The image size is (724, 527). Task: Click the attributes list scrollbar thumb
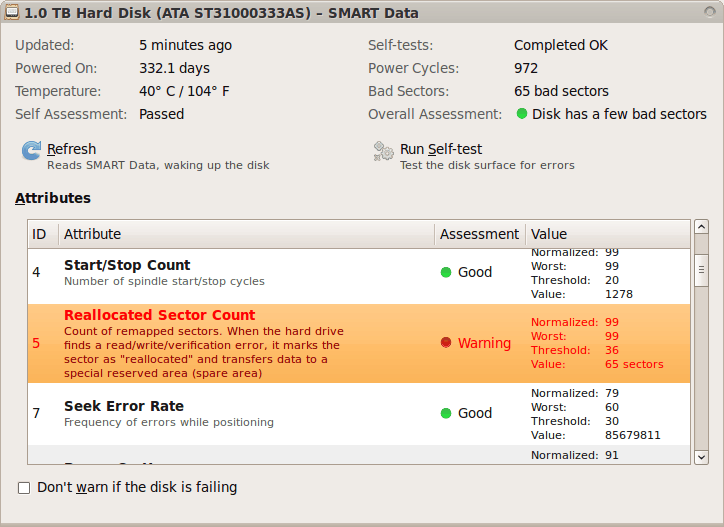(701, 270)
